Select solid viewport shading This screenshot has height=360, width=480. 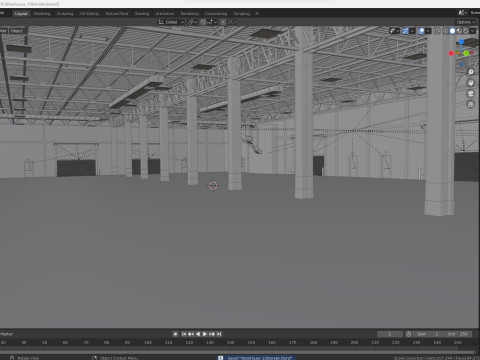pyautogui.click(x=452, y=31)
